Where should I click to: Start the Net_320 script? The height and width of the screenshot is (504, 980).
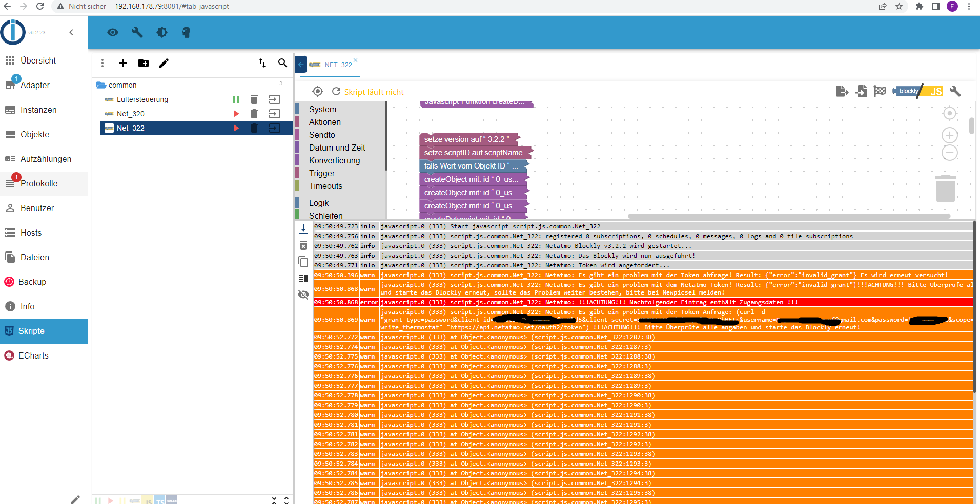236,114
